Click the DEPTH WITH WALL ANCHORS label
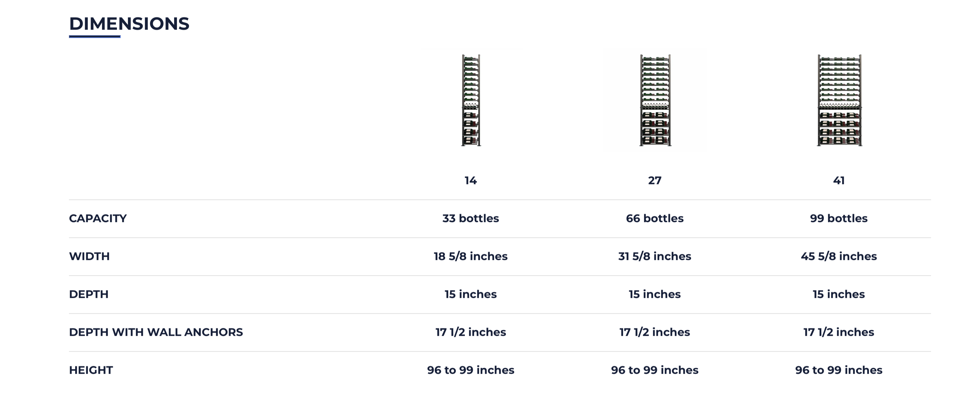Image resolution: width=980 pixels, height=400 pixels. (x=156, y=332)
